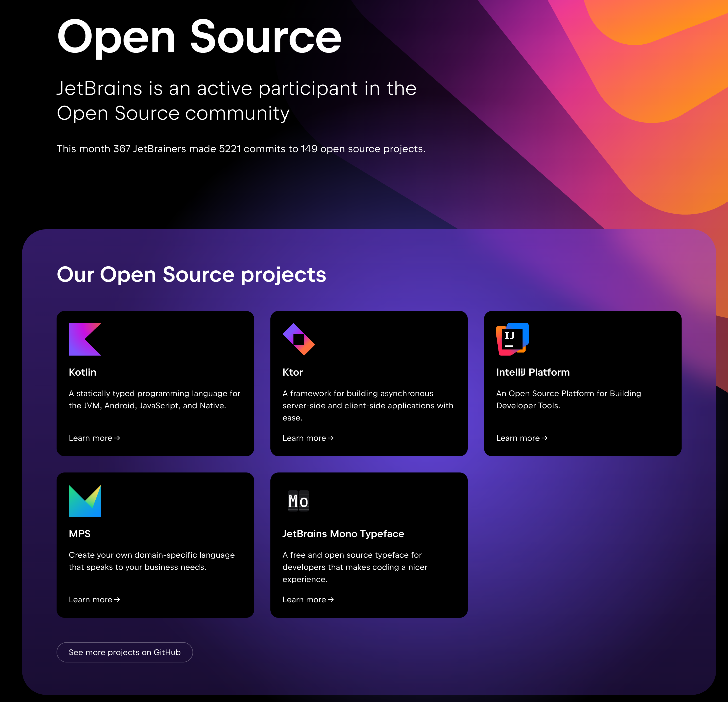Select the IntelliJ Platform title text
The image size is (728, 702).
tap(533, 372)
